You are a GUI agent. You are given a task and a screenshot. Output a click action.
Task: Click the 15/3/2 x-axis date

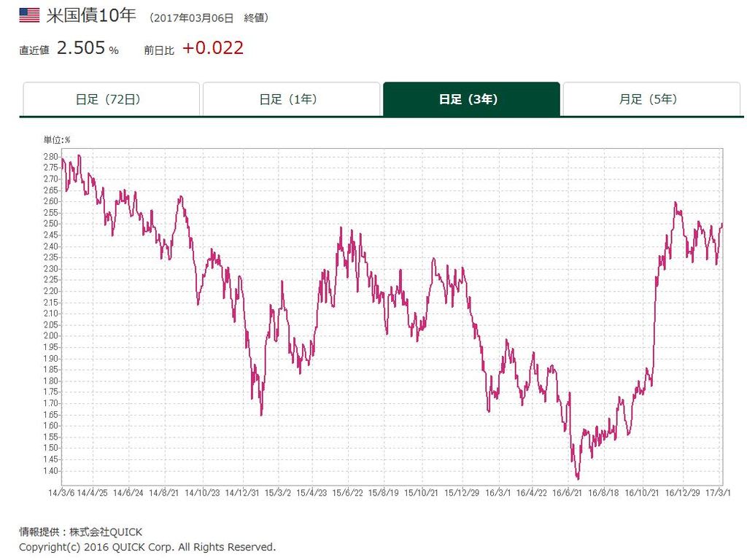click(278, 492)
